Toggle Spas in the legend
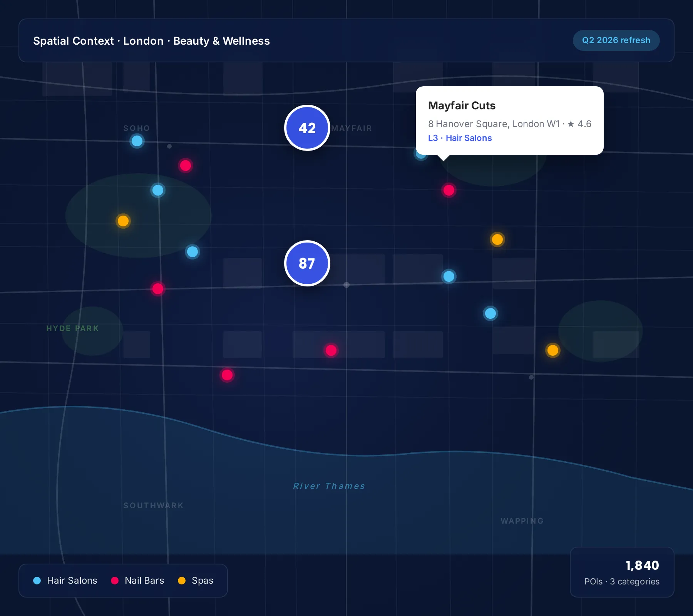Image resolution: width=693 pixels, height=616 pixels. coord(196,581)
